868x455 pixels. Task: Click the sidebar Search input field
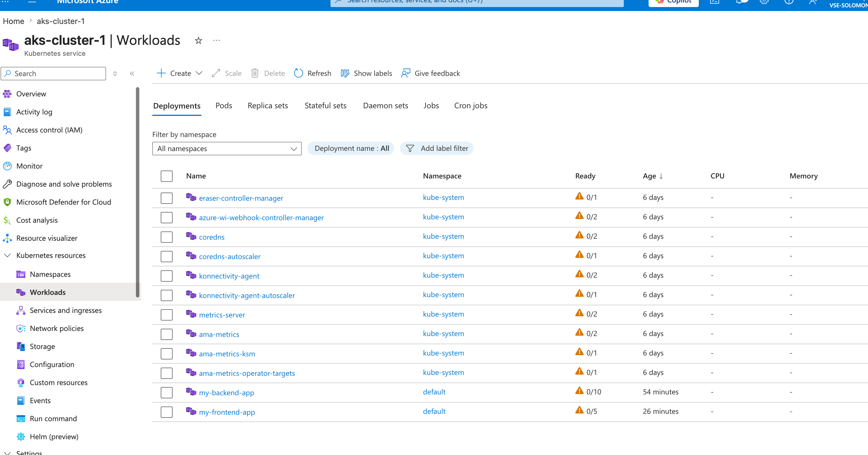tap(53, 73)
